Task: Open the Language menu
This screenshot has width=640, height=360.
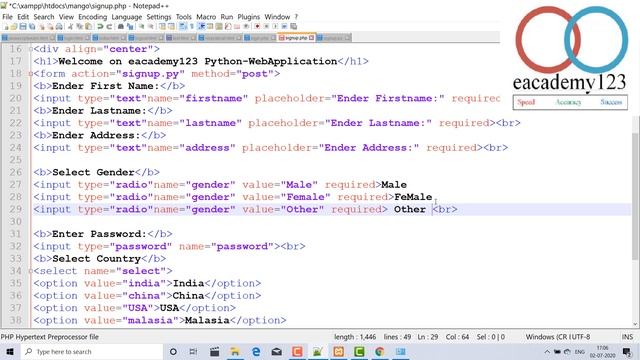Action: 127,17
